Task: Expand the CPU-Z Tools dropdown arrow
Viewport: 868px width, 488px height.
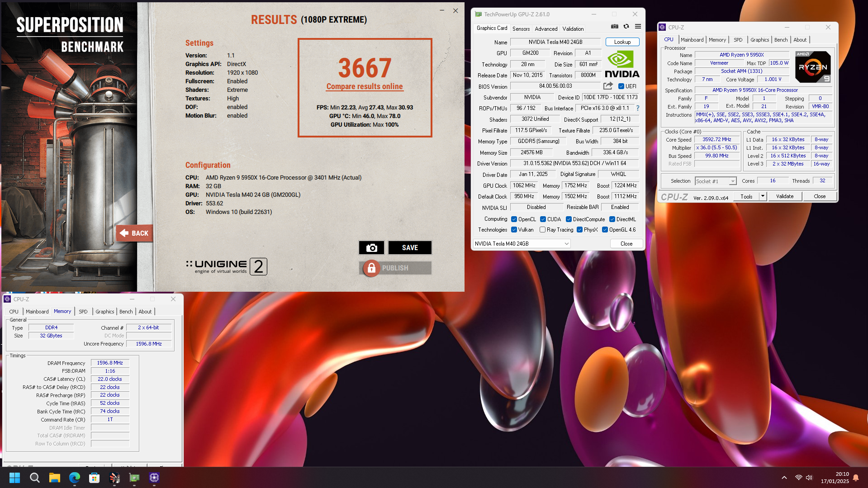Action: 763,196
